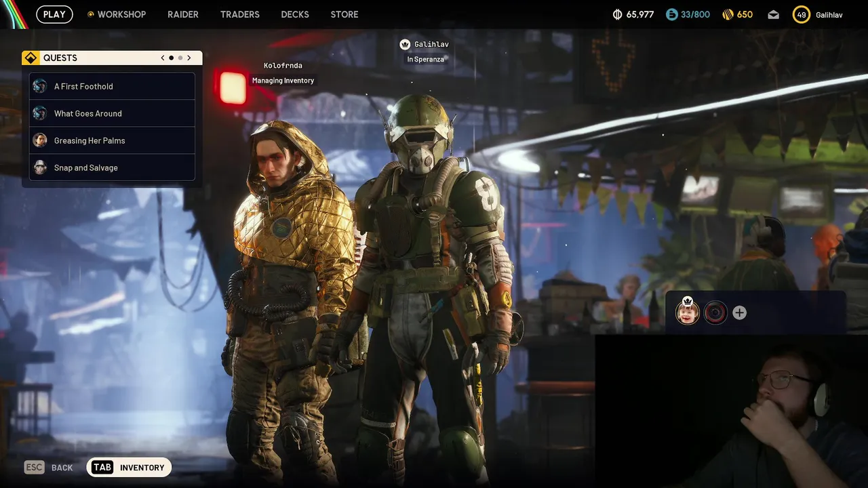The height and width of the screenshot is (488, 868).
Task: Open the A First Foothold quest
Action: pos(112,86)
